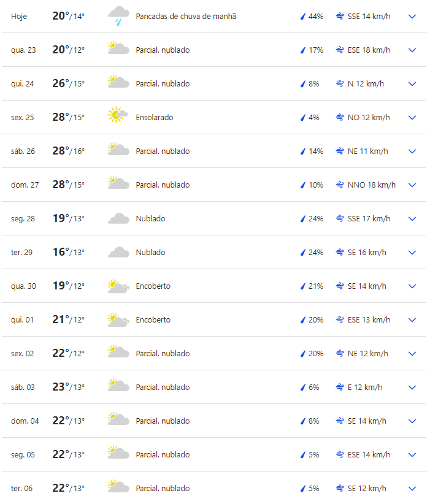Click the 'Pancadas de chuva de manhã' description

(186, 17)
